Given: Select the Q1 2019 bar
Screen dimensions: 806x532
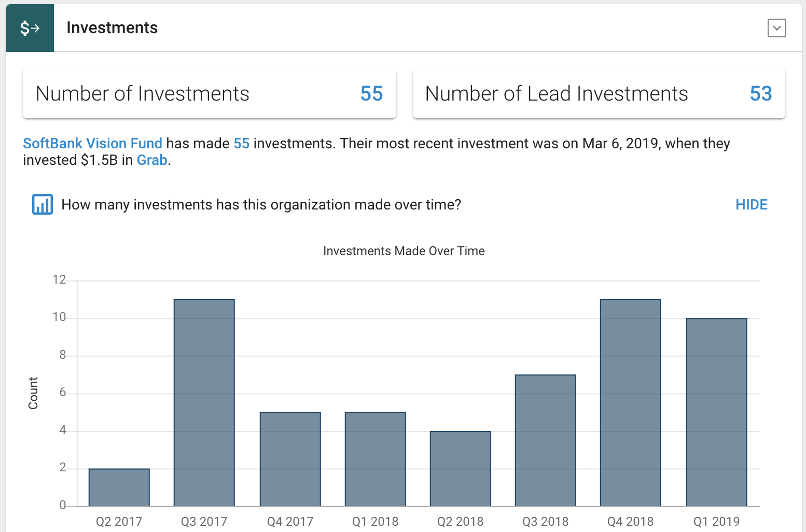Looking at the screenshot, I should pyautogui.click(x=717, y=412).
